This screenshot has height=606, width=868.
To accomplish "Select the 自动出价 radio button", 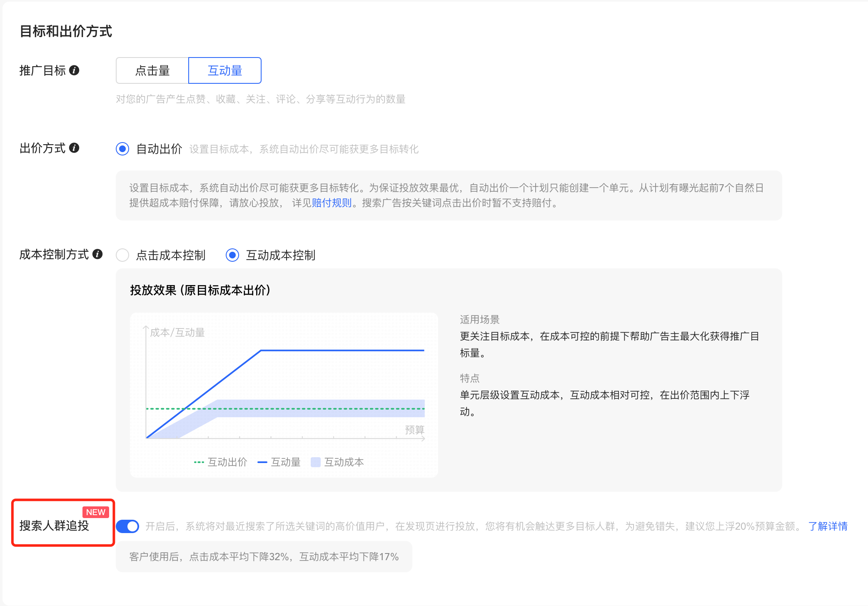I will pos(122,149).
